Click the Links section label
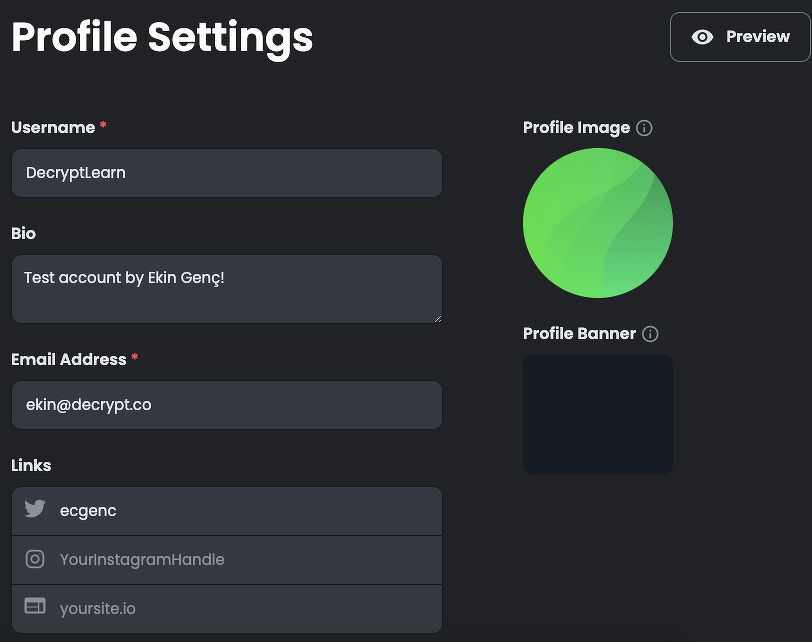The image size is (812, 642). (x=31, y=465)
